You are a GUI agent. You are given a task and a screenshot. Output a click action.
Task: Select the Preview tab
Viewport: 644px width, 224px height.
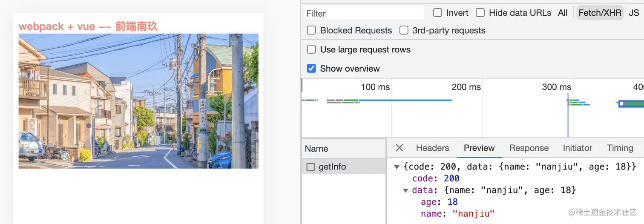(x=479, y=148)
